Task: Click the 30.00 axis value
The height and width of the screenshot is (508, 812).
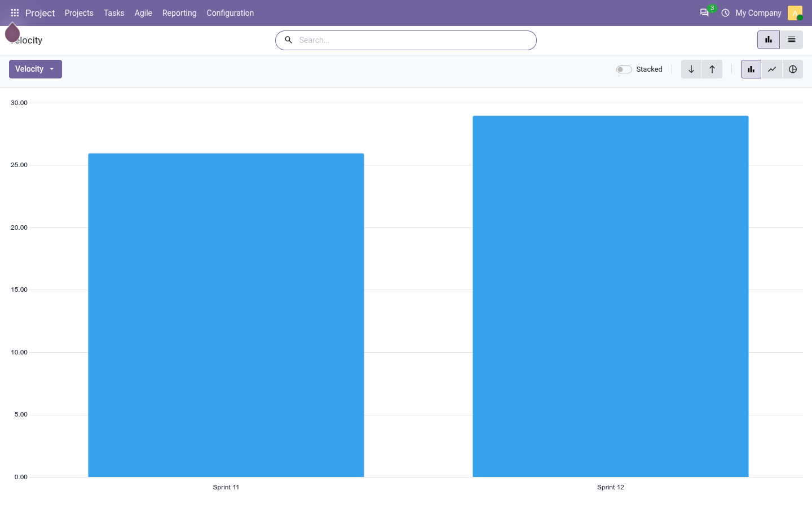Action: click(x=19, y=103)
